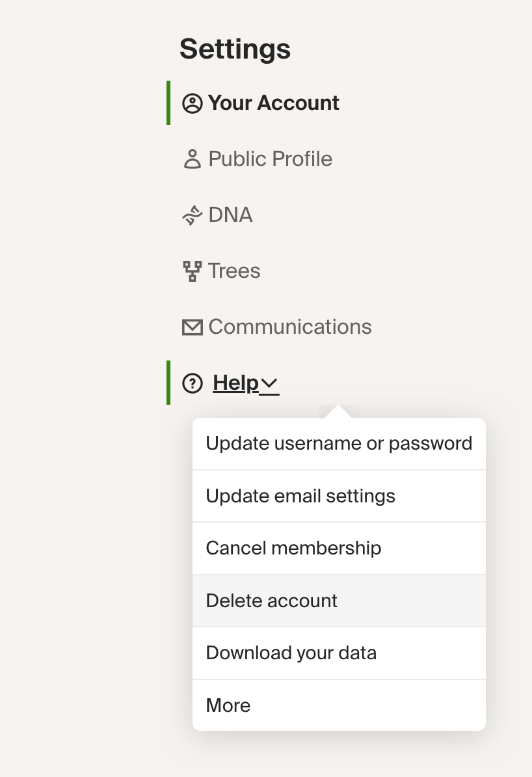Click the Your Account person-circle icon
This screenshot has width=532, height=777.
pyautogui.click(x=193, y=103)
